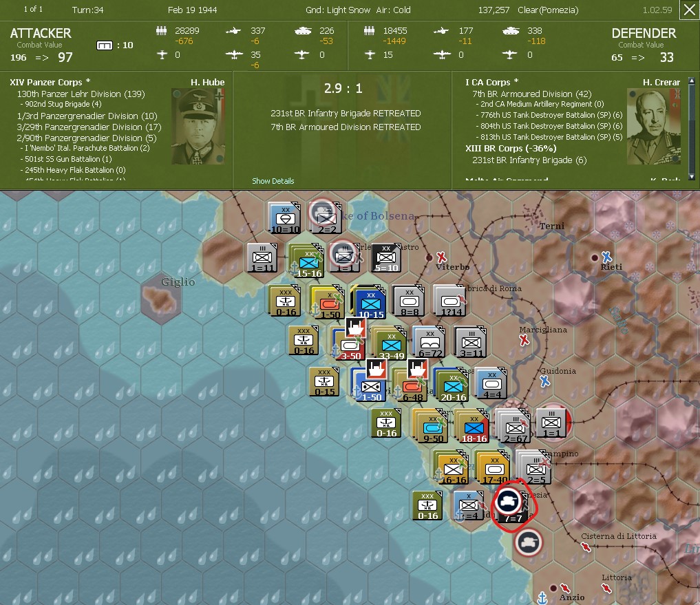Click the retreated tank marker below Pomezia
700x605 pixels.
528,542
